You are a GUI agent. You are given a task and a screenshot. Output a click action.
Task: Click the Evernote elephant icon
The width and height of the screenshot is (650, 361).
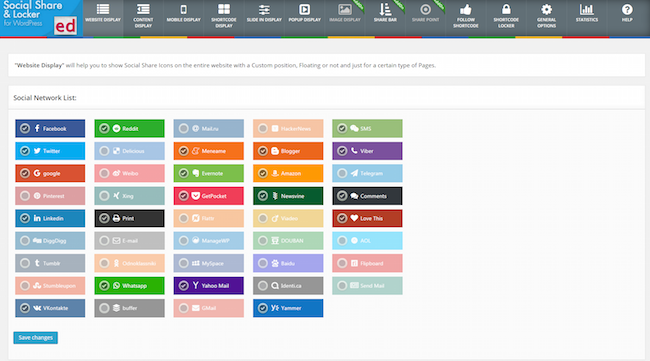tap(196, 173)
